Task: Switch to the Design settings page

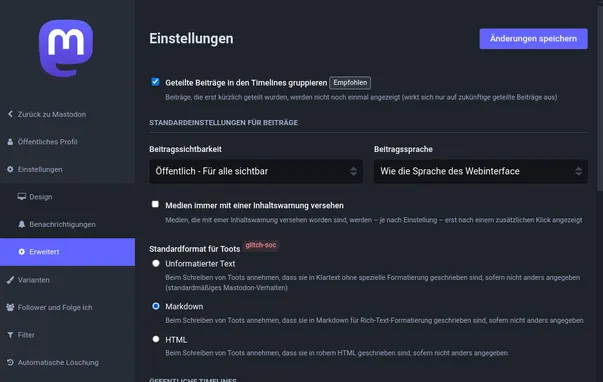Action: point(67,197)
